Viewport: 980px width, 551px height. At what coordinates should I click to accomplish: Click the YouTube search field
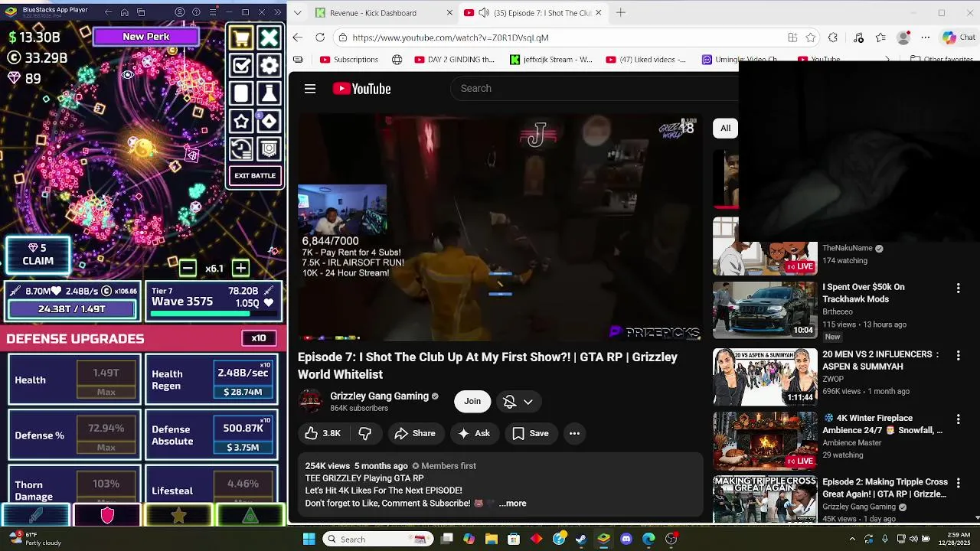pyautogui.click(x=594, y=88)
